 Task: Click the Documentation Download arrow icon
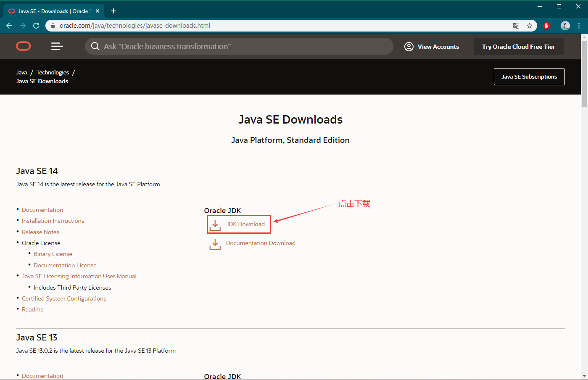pos(215,244)
